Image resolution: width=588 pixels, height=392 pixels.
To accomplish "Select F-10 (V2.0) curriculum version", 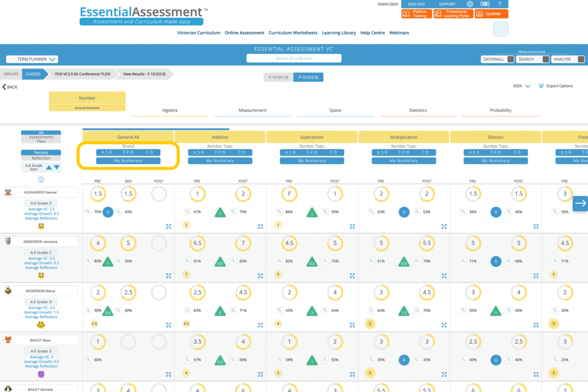I will [x=308, y=77].
